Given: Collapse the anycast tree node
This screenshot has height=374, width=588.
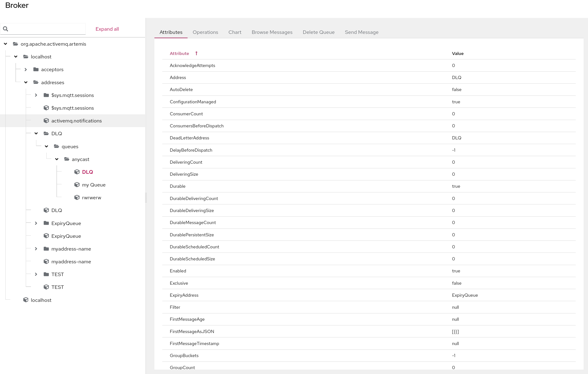Looking at the screenshot, I should click(x=57, y=159).
